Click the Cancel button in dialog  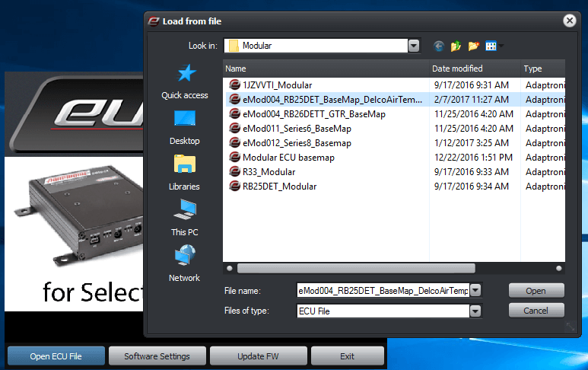[x=536, y=311]
